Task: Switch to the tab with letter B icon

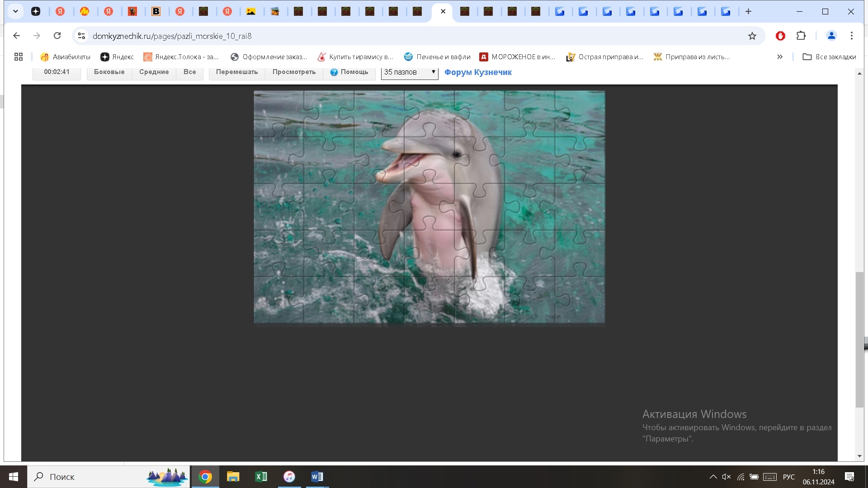Action: 156,11
